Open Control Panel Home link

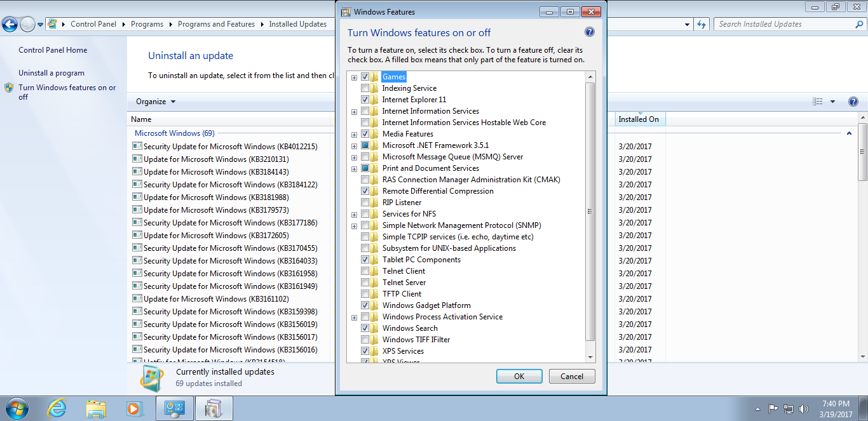tap(53, 50)
